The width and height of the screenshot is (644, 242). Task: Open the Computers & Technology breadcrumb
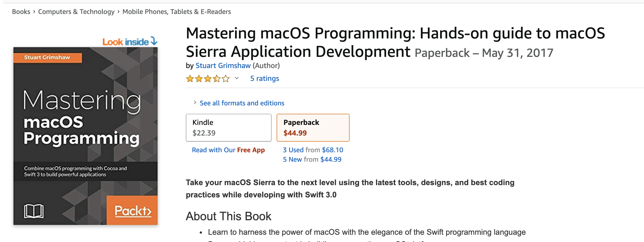(x=76, y=12)
